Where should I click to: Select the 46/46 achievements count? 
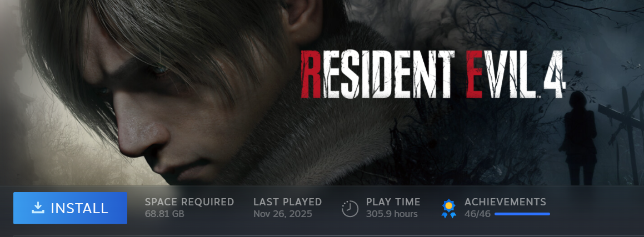pyautogui.click(x=477, y=214)
